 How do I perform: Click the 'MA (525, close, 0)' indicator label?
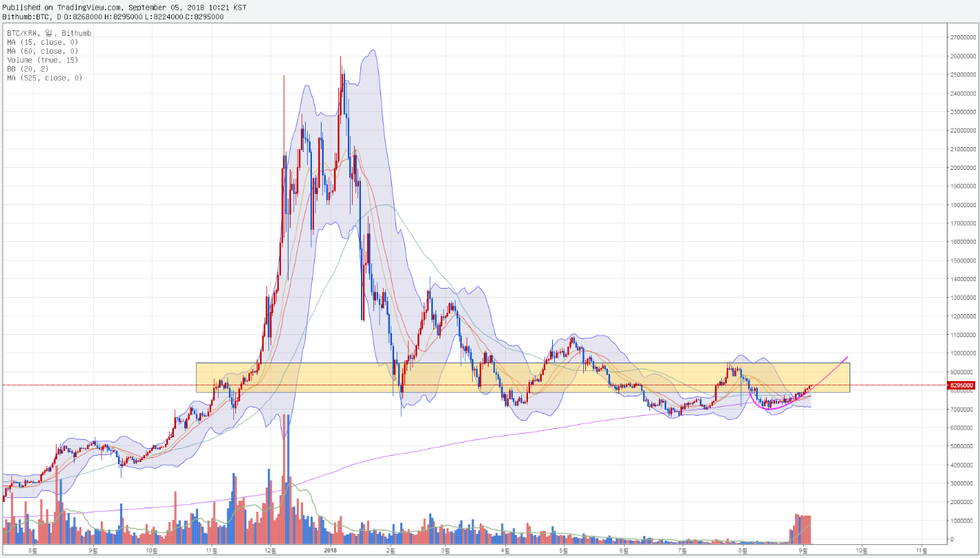click(x=44, y=78)
